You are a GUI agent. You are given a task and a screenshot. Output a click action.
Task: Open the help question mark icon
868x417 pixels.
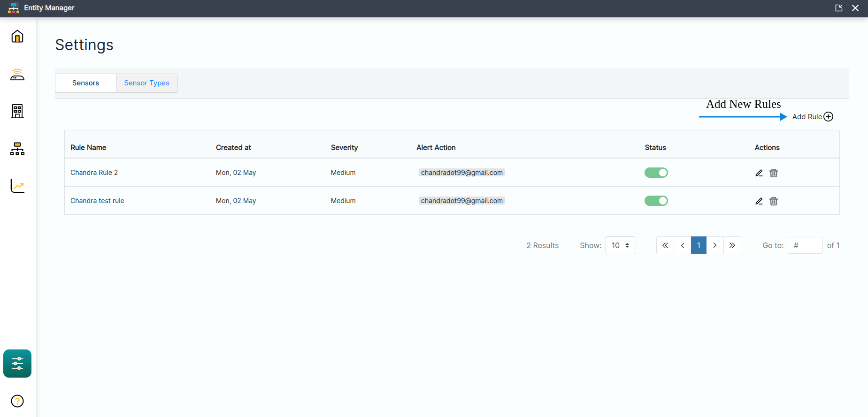pos(17,401)
